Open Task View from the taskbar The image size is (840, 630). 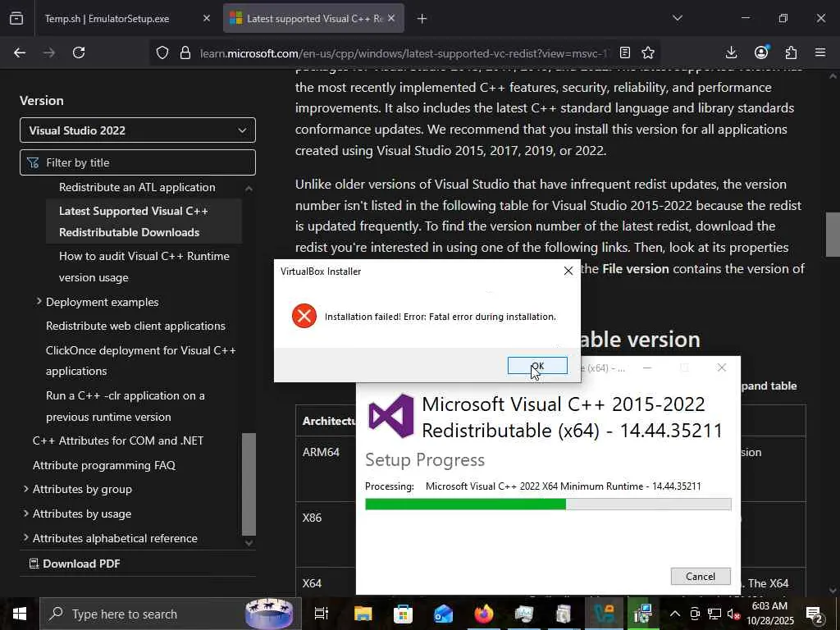pos(322,614)
